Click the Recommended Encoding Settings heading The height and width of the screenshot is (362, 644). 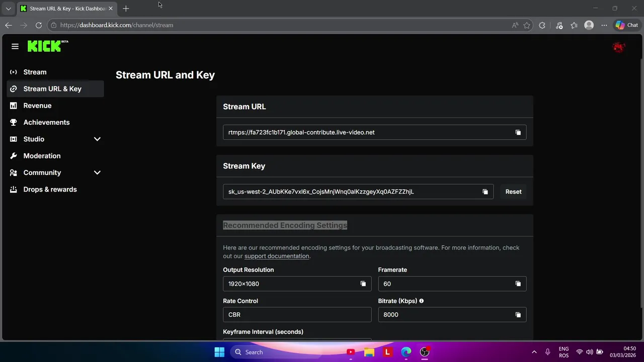coord(285,225)
